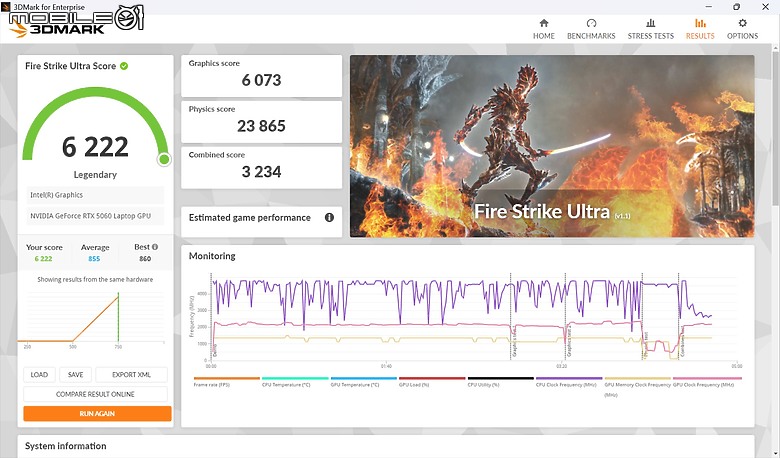
Task: Open the Benchmarks tab
Action: pyautogui.click(x=591, y=29)
